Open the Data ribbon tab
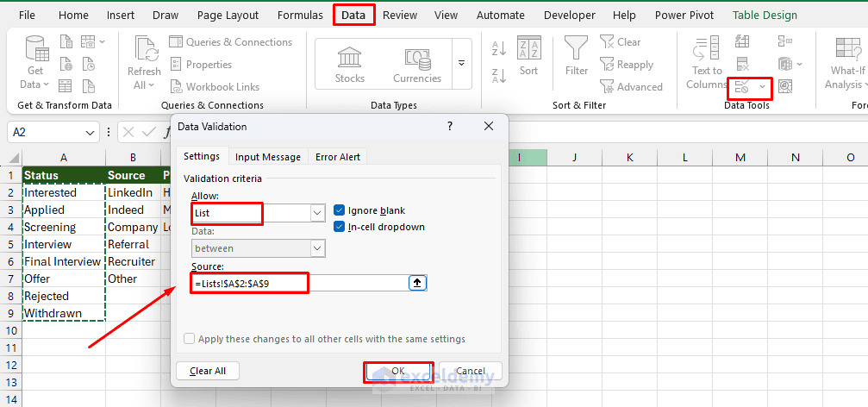This screenshot has height=407, width=868. point(353,15)
